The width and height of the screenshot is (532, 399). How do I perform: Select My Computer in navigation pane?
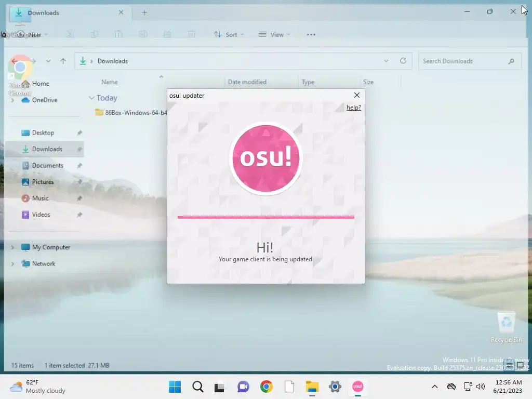pos(51,247)
